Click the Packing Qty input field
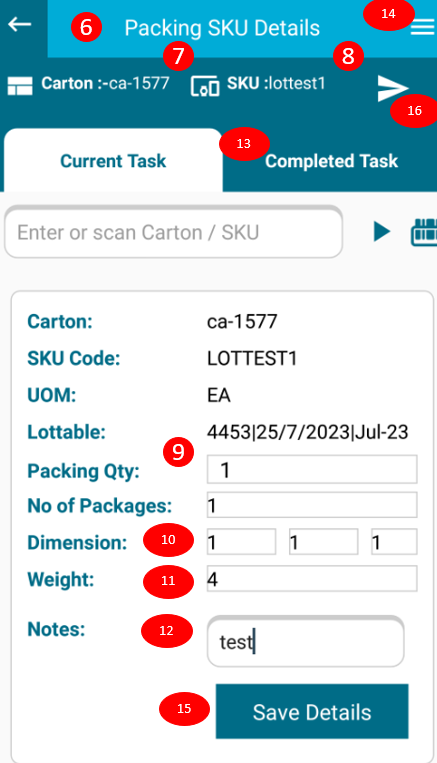 [x=312, y=469]
